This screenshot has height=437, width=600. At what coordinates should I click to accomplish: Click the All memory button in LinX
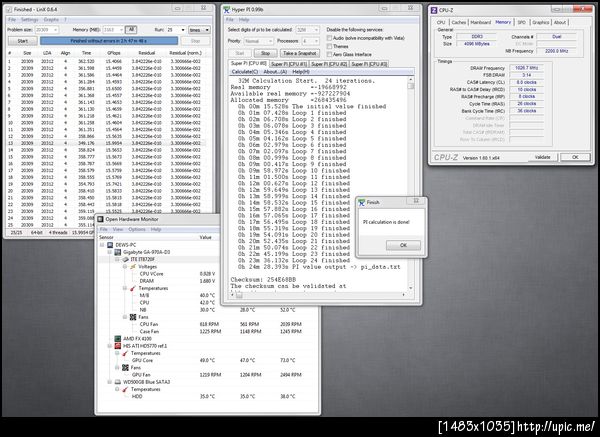tap(131, 30)
